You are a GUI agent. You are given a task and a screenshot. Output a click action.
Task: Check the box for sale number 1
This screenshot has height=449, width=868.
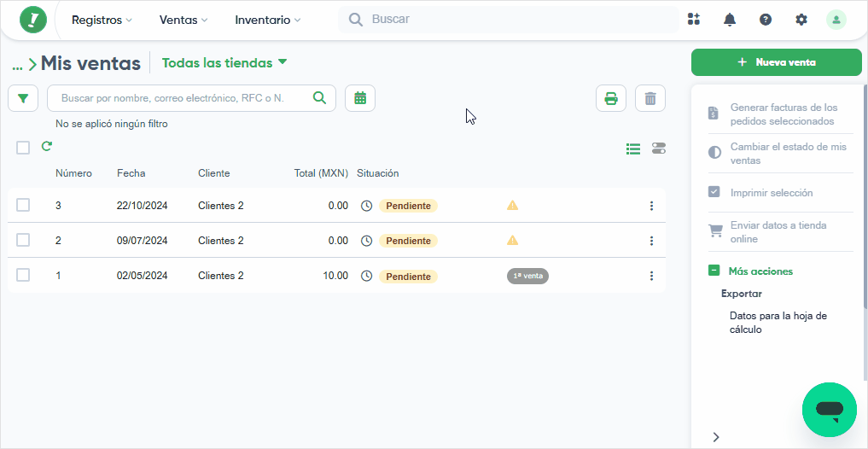click(x=23, y=275)
